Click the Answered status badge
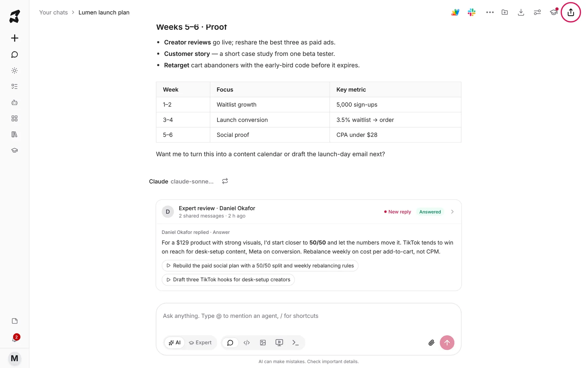This screenshot has height=368, width=588. (x=430, y=212)
